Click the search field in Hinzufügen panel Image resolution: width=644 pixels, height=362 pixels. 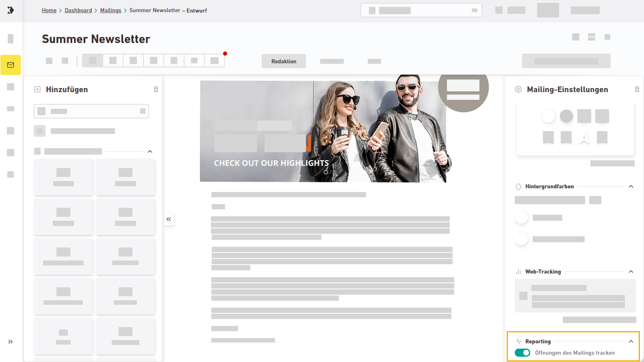pyautogui.click(x=91, y=111)
